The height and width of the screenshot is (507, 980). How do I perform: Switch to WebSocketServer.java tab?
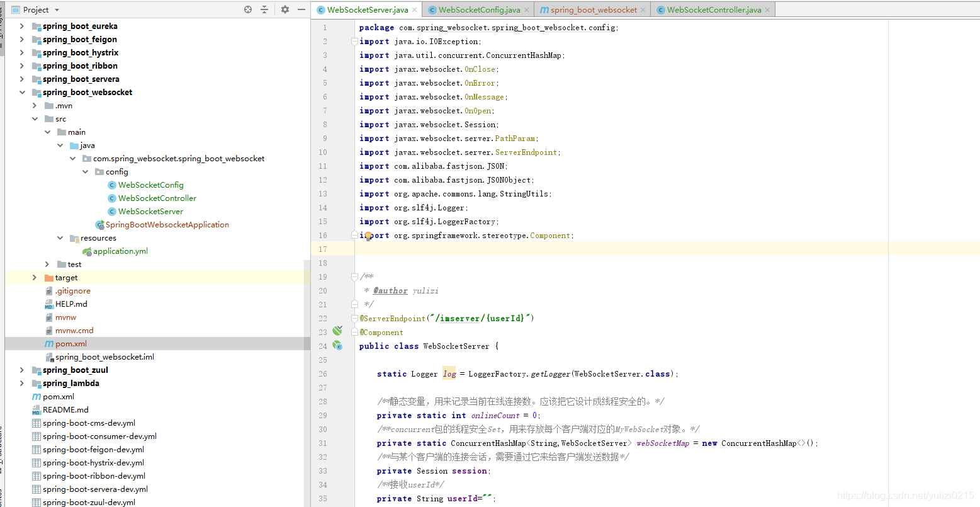[368, 9]
